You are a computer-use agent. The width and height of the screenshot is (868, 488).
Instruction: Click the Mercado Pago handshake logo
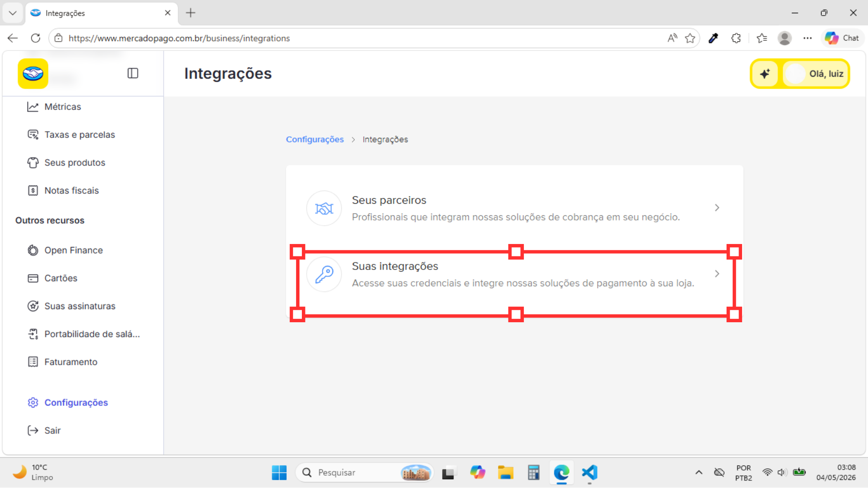[33, 73]
